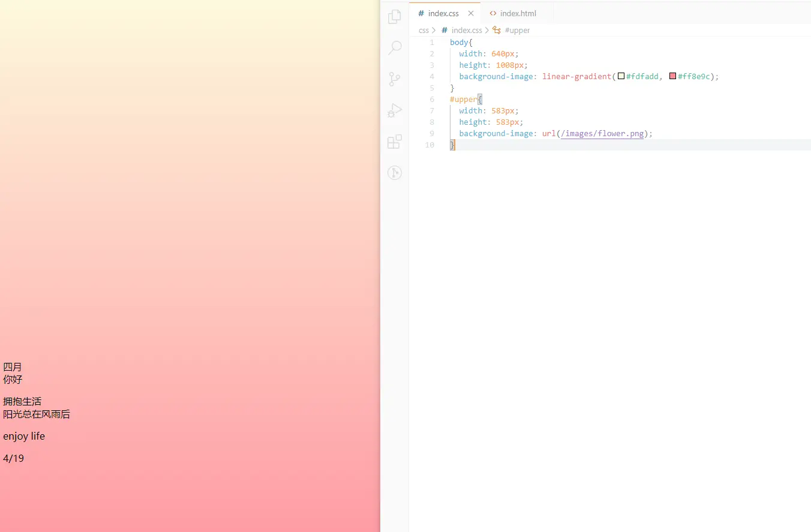Click the body selector on line 1

[459, 43]
